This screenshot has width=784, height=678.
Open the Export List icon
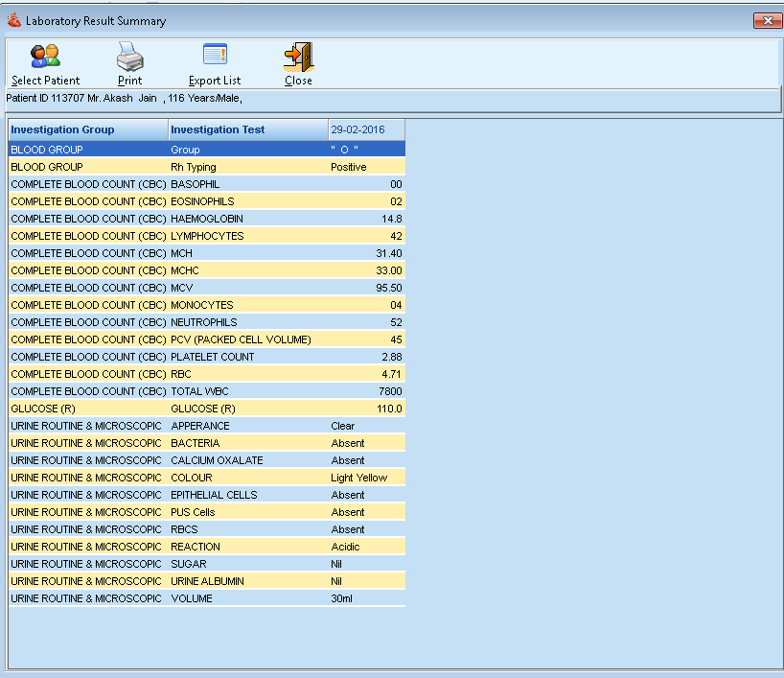(x=215, y=54)
